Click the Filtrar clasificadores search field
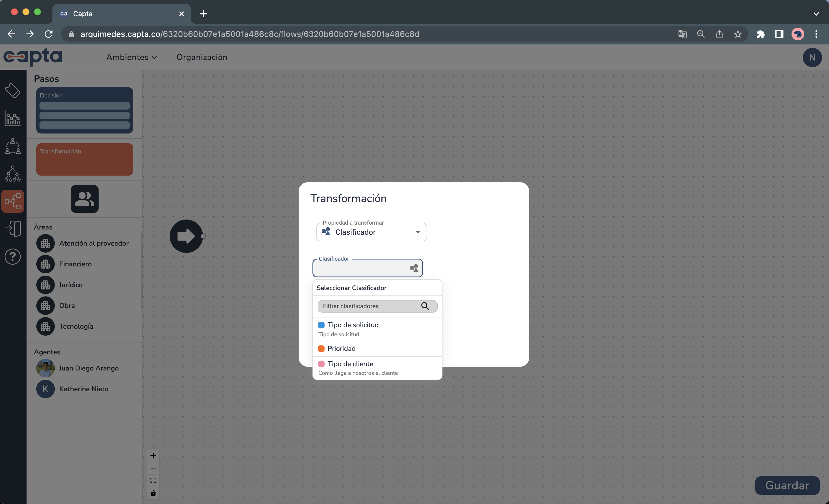This screenshot has height=504, width=829. point(370,306)
